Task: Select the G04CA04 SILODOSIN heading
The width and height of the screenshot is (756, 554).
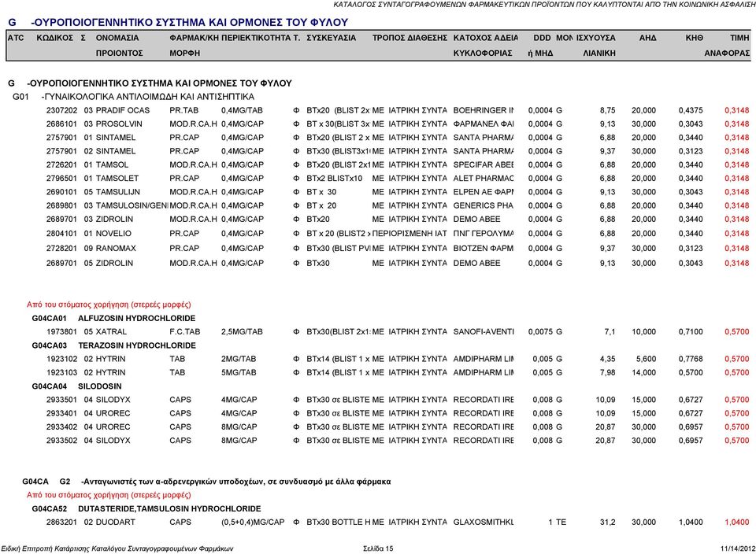Action: [76, 386]
